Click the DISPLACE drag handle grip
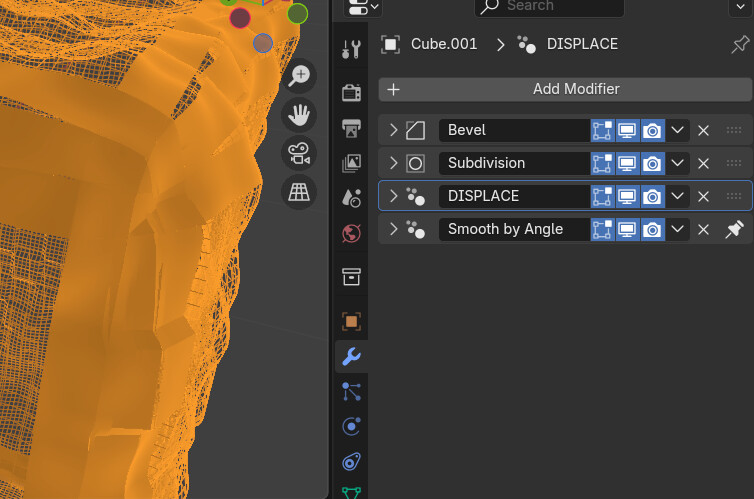 point(734,196)
